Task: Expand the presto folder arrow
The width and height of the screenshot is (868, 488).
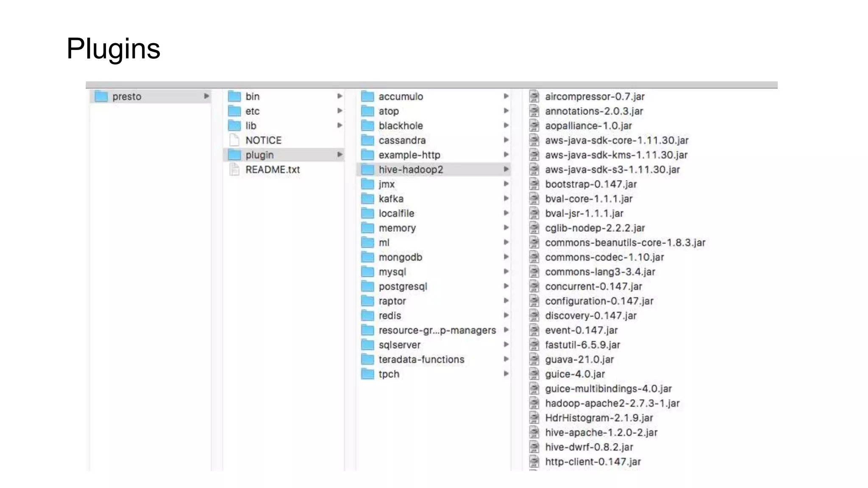Action: (206, 96)
